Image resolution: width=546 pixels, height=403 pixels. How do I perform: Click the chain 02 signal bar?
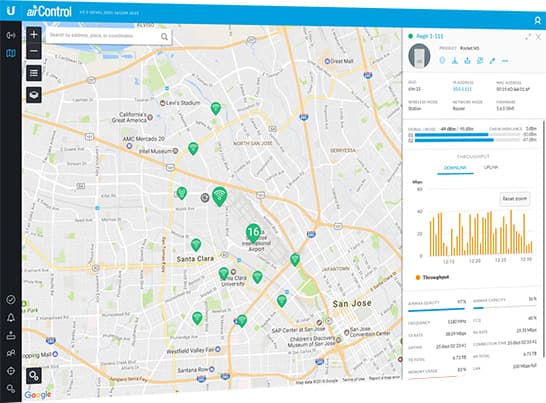click(467, 140)
